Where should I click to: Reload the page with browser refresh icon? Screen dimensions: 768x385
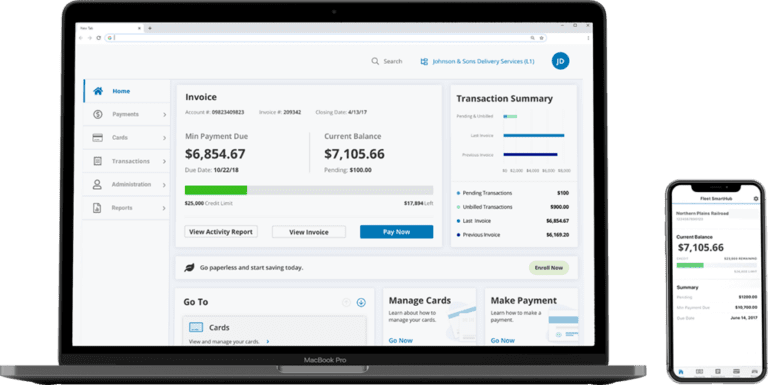(x=98, y=38)
